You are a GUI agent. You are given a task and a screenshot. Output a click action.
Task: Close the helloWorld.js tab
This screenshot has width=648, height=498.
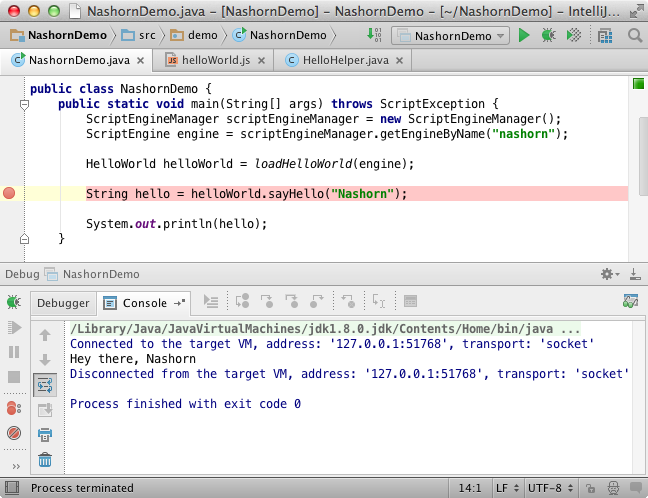[261, 61]
